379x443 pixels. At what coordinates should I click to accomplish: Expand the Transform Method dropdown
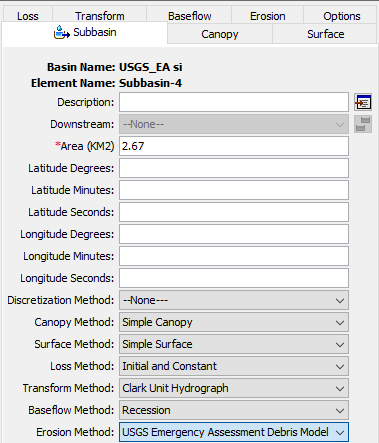pos(234,388)
